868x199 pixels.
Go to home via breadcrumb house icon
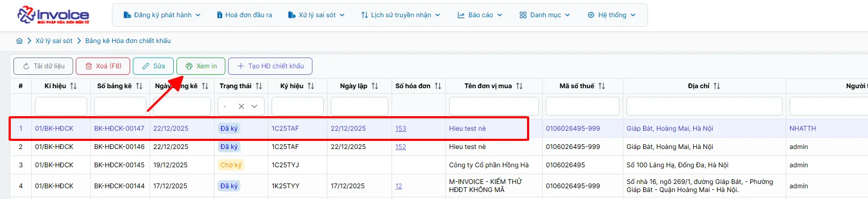click(x=19, y=41)
